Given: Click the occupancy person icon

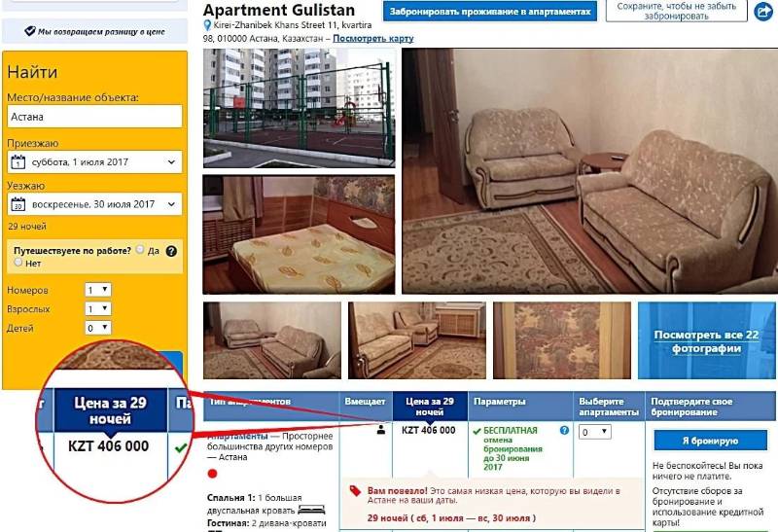Looking at the screenshot, I should click(x=380, y=430).
